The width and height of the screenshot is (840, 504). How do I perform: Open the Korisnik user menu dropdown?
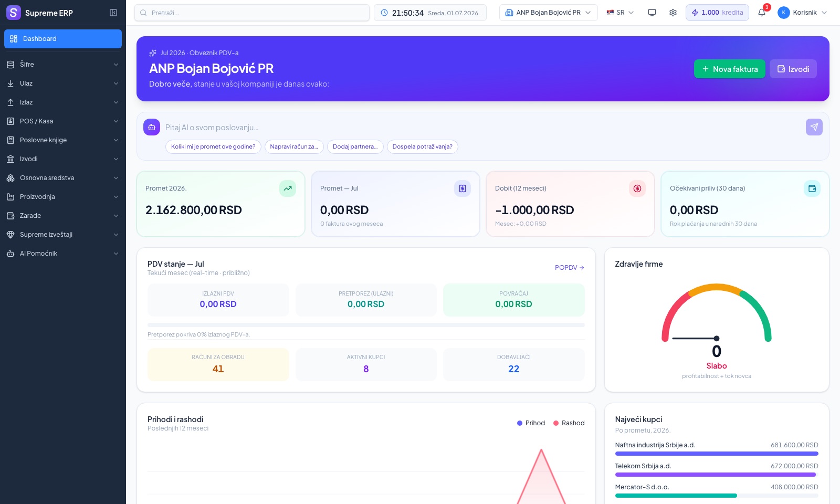tap(802, 13)
